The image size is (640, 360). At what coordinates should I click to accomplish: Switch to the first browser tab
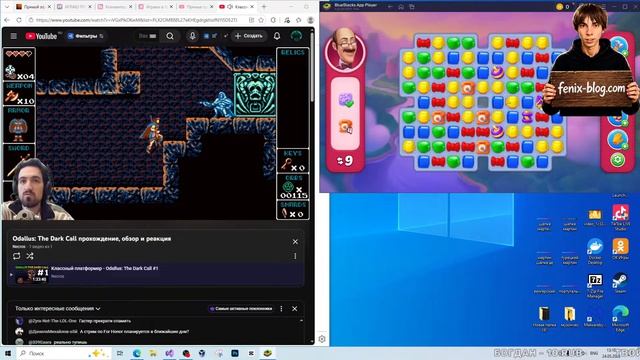[33, 7]
